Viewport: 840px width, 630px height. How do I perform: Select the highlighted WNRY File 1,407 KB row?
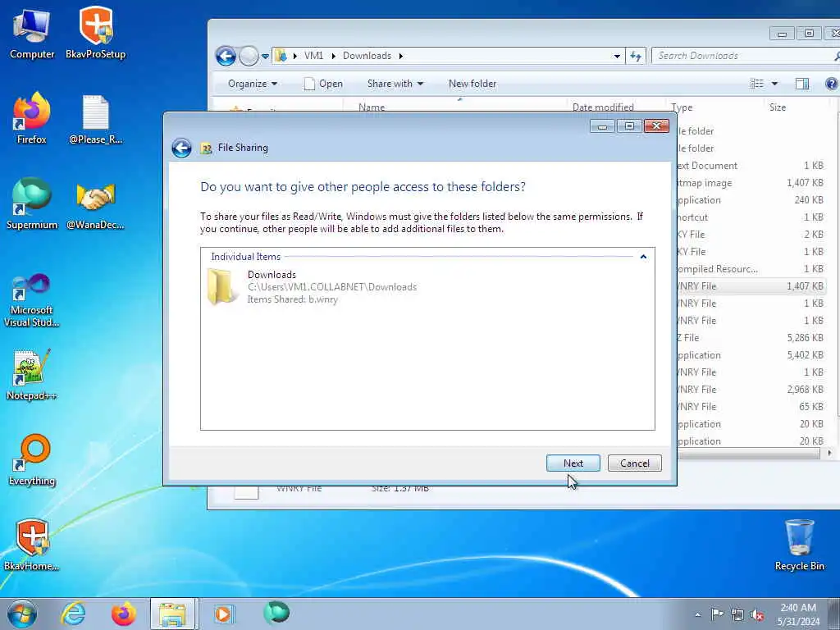[751, 286]
